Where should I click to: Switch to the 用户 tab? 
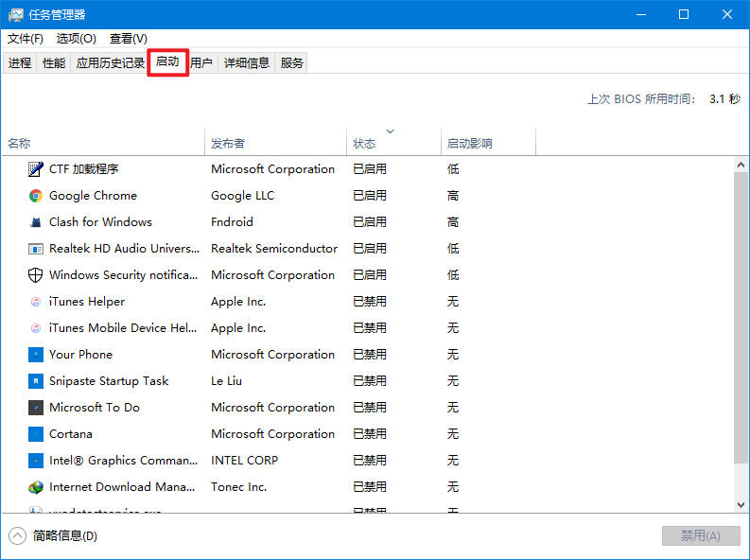coord(201,62)
